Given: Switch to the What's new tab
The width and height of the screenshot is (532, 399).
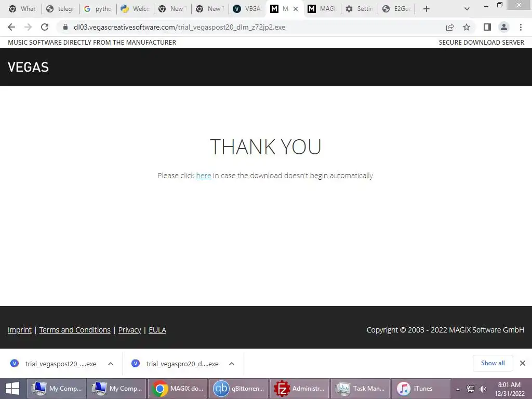Looking at the screenshot, I should pyautogui.click(x=23, y=9).
